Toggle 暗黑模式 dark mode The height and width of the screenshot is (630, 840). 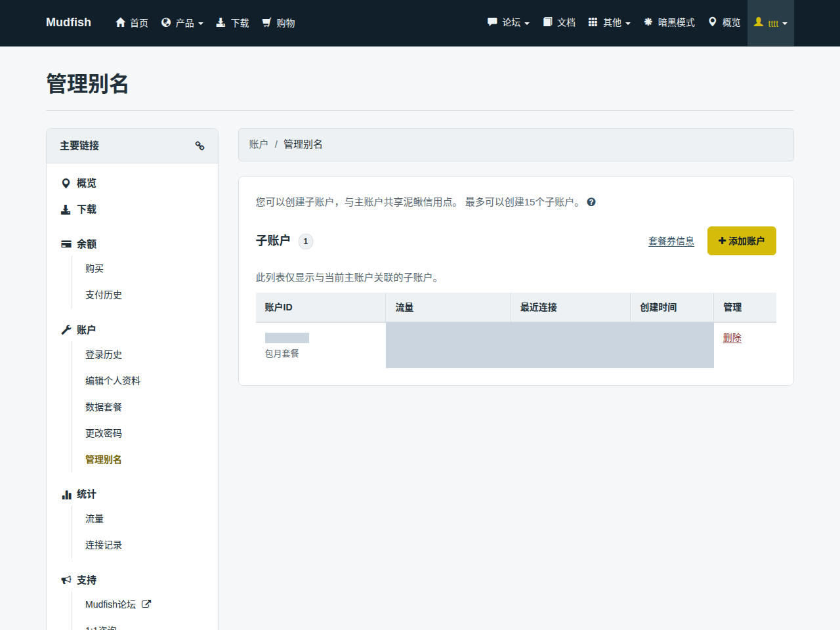[669, 23]
